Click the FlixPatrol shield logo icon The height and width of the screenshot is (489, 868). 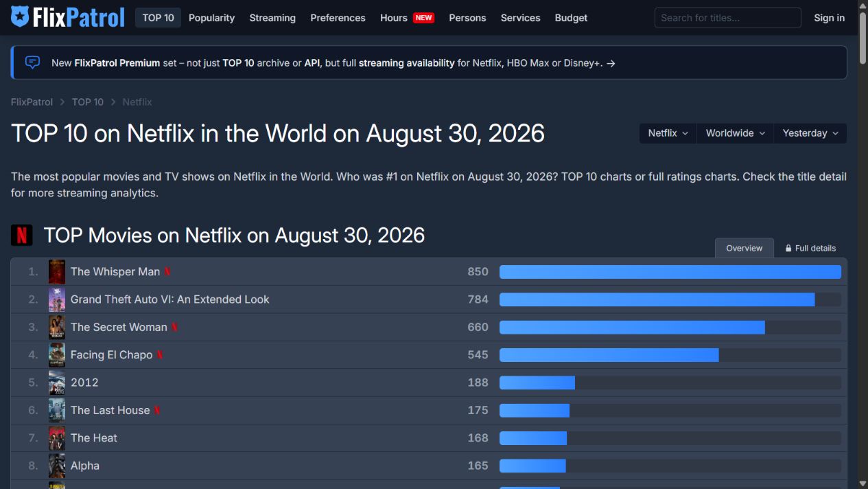(x=20, y=17)
